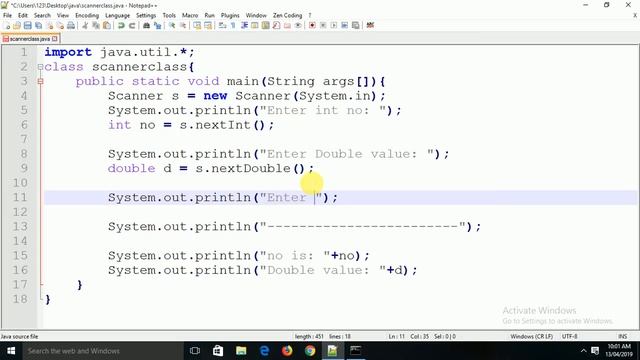Click line number 13 in margin

tap(20, 227)
